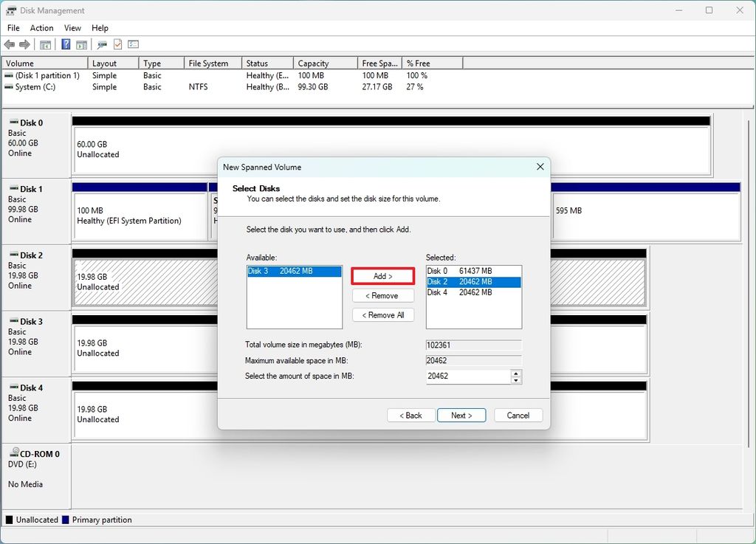
Task: Increase the space amount using the up stepper
Action: (516, 373)
